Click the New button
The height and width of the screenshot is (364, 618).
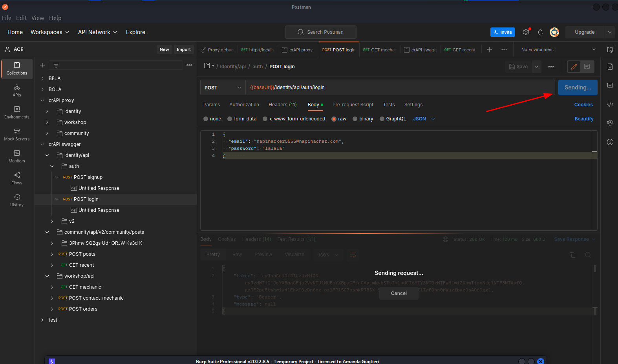(164, 49)
